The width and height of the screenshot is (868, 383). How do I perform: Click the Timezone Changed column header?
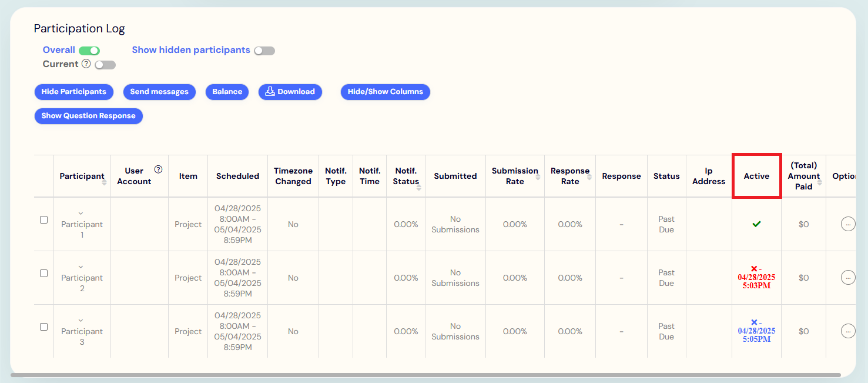coord(293,176)
